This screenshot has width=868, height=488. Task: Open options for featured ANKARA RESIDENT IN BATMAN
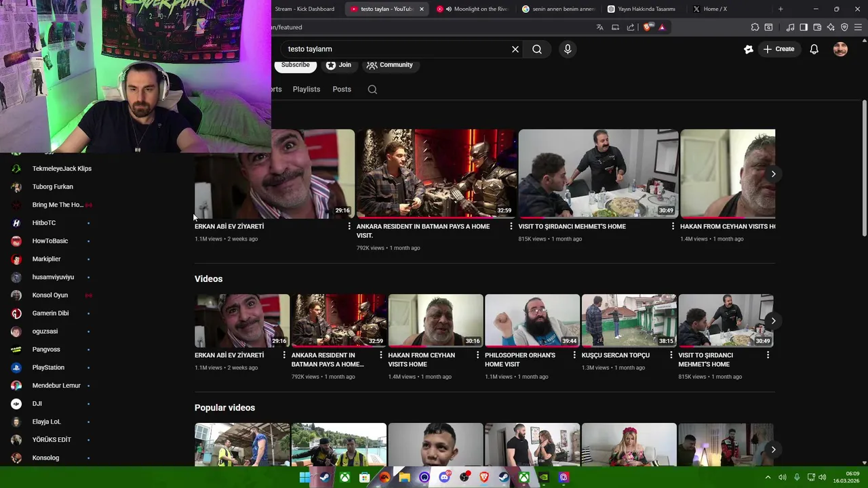pos(511,226)
